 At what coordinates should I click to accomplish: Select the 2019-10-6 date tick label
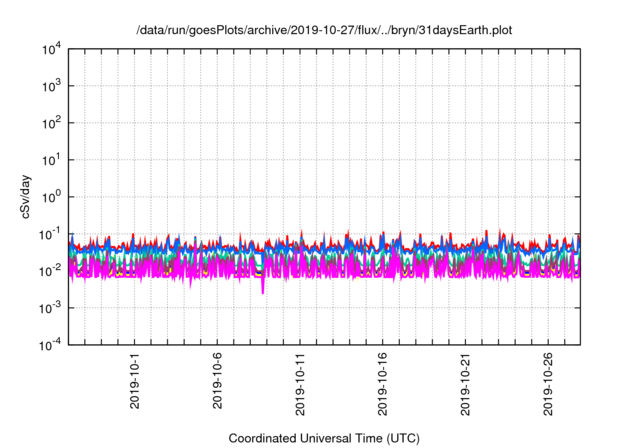click(218, 381)
